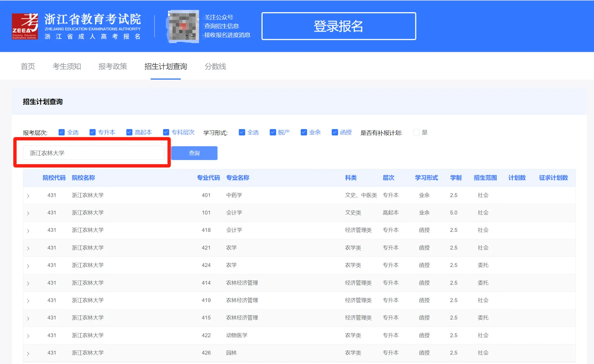Switch to 招生计划查询 tab
The image size is (594, 364).
(166, 66)
